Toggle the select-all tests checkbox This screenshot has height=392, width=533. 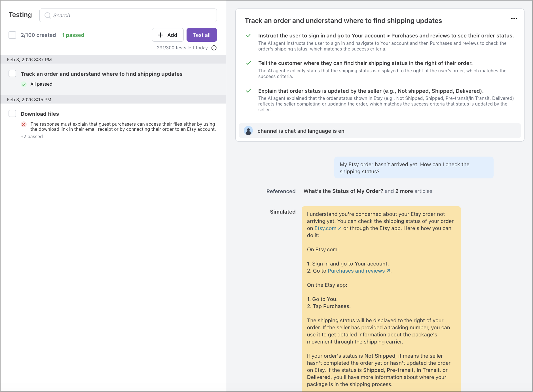[12, 35]
